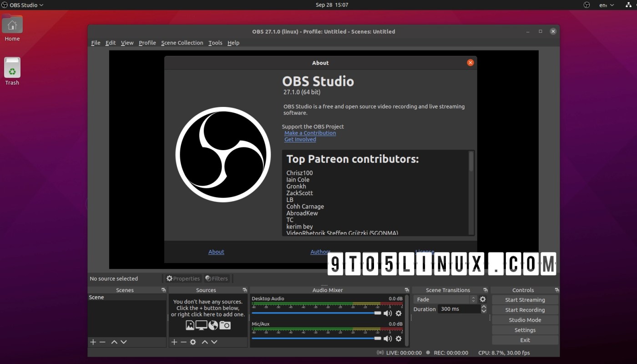Open Settings from the Controls panel
Image resolution: width=637 pixels, height=364 pixels.
[x=525, y=330]
